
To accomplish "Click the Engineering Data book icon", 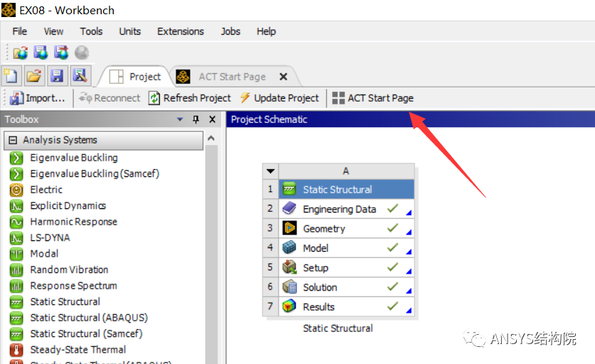I will coord(289,208).
